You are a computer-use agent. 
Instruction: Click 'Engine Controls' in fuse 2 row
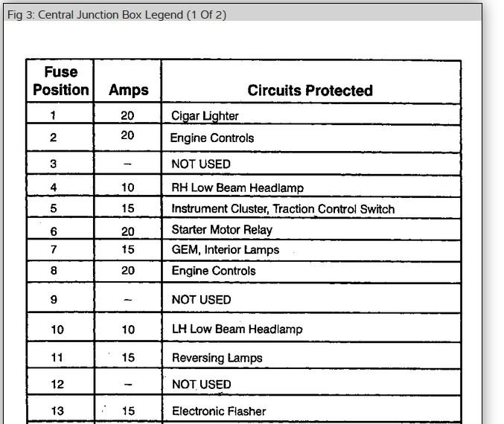(x=212, y=138)
